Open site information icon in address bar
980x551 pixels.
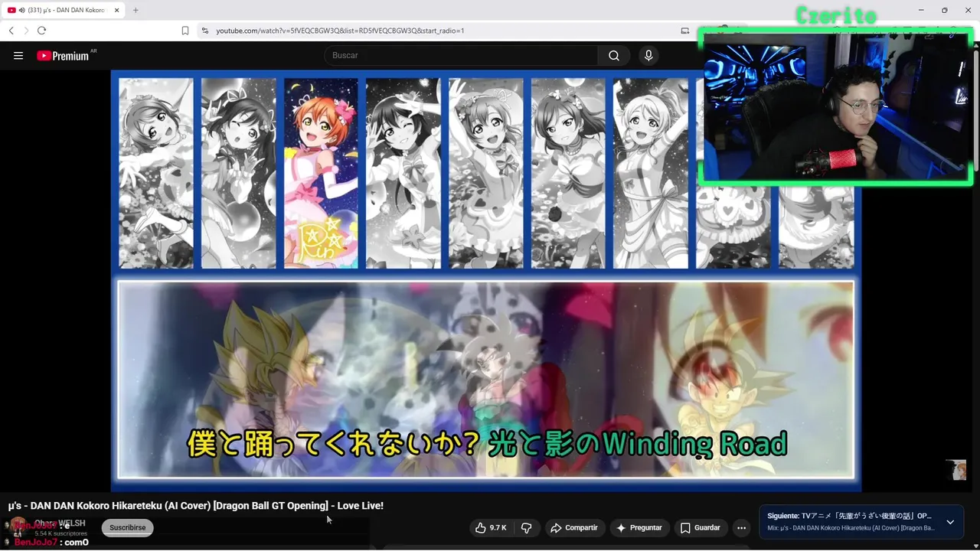pyautogui.click(x=204, y=31)
